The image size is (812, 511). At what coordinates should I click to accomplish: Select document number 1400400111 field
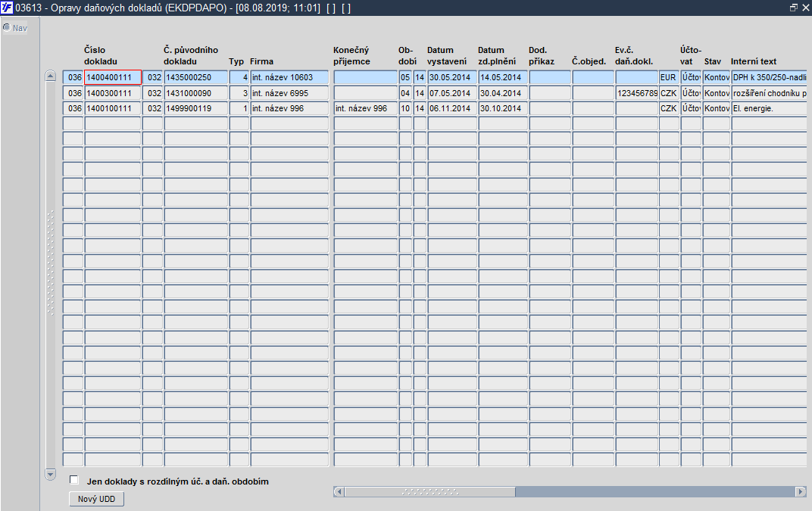click(113, 78)
